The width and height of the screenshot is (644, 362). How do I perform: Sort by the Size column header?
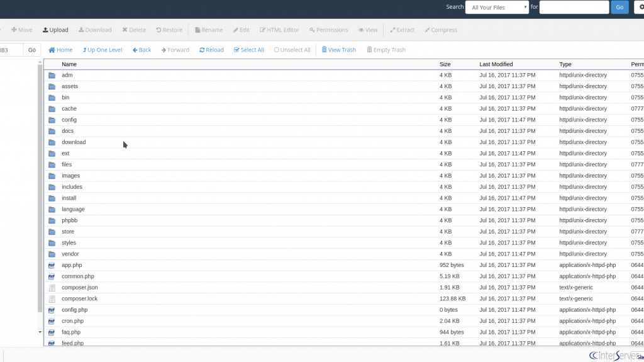click(445, 64)
